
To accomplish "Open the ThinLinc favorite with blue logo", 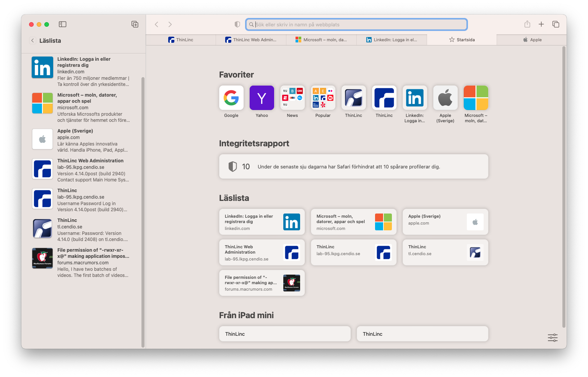I will 384,98.
